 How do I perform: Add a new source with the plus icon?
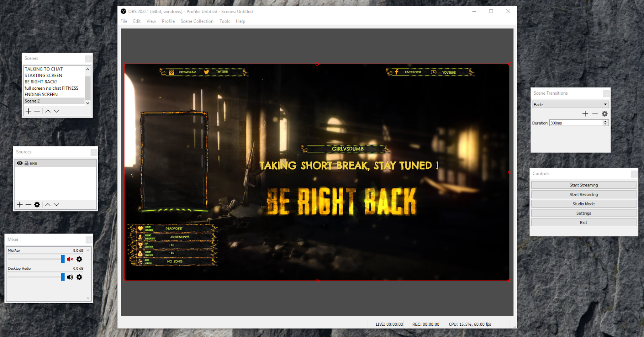click(20, 205)
